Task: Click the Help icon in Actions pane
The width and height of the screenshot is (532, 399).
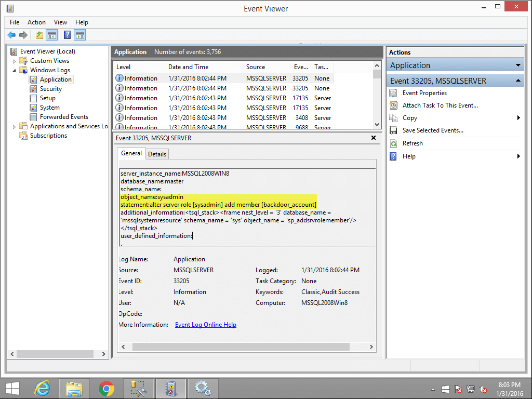Action: click(394, 156)
